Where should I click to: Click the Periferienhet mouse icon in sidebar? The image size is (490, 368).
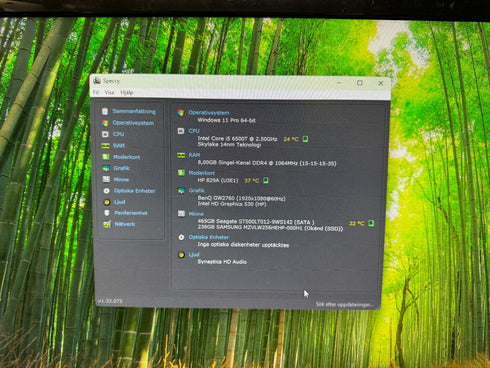click(x=107, y=213)
